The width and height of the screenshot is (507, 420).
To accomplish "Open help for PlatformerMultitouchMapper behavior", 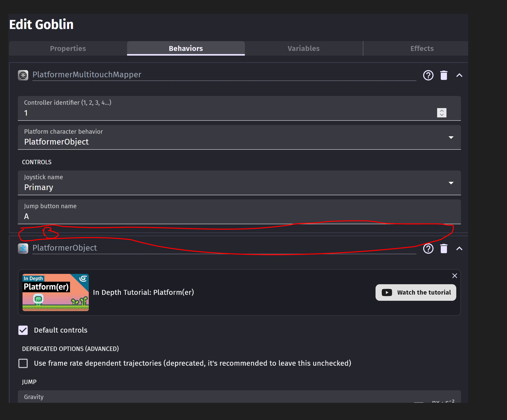I will click(428, 75).
